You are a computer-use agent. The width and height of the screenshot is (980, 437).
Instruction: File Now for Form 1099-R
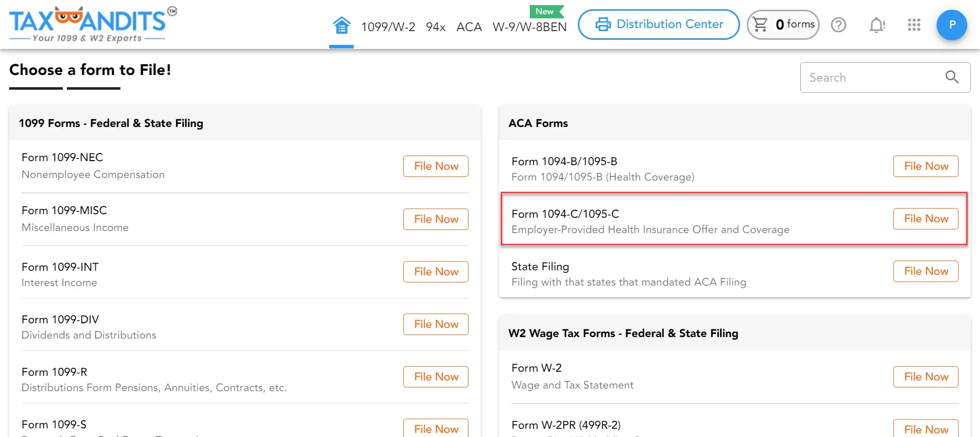436,377
